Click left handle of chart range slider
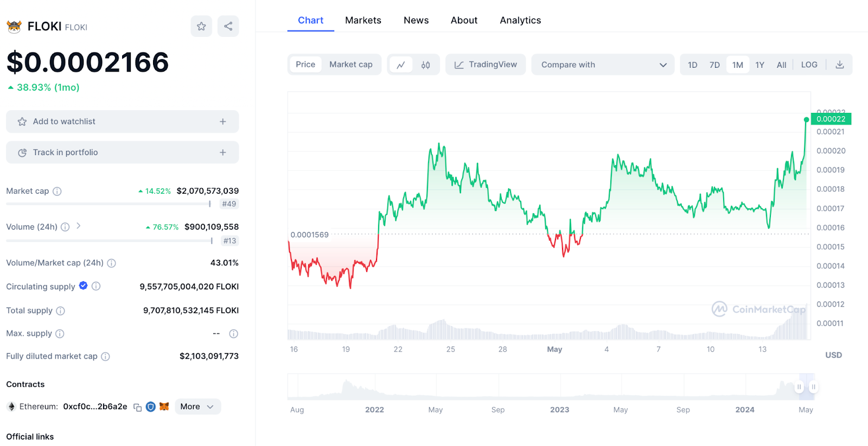 tap(799, 387)
